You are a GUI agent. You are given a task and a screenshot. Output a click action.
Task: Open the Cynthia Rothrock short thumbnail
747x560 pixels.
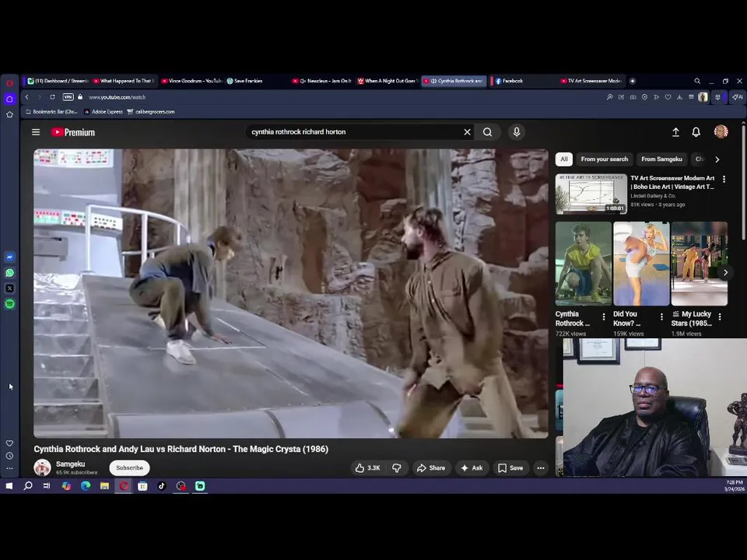(x=583, y=264)
